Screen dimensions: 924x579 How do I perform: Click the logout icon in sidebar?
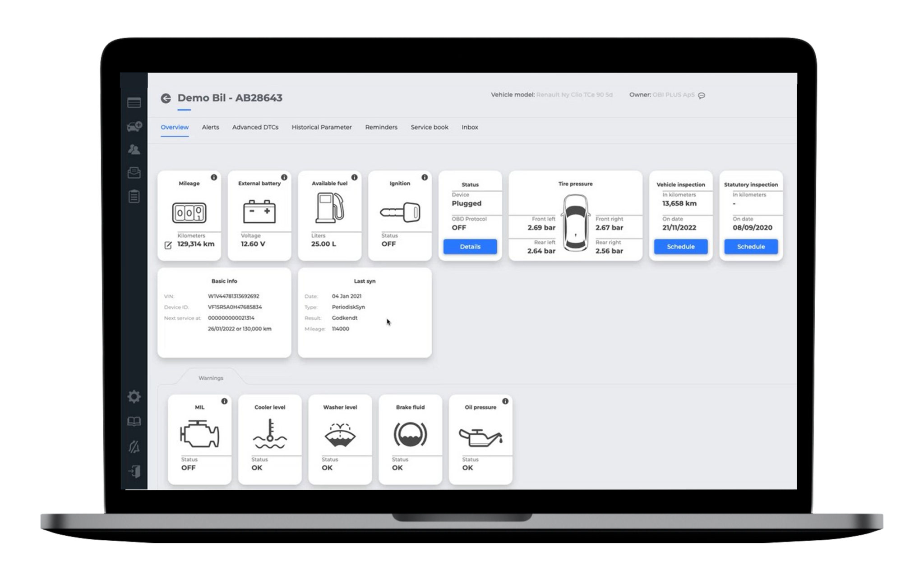coord(134,472)
